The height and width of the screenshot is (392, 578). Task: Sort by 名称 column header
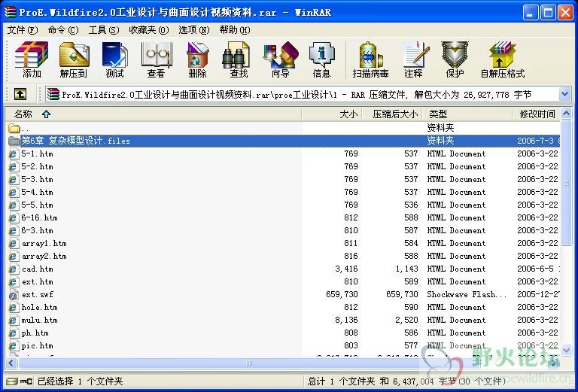point(154,114)
